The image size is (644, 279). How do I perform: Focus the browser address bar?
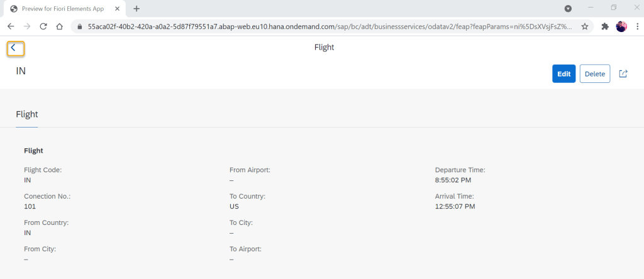click(327, 26)
